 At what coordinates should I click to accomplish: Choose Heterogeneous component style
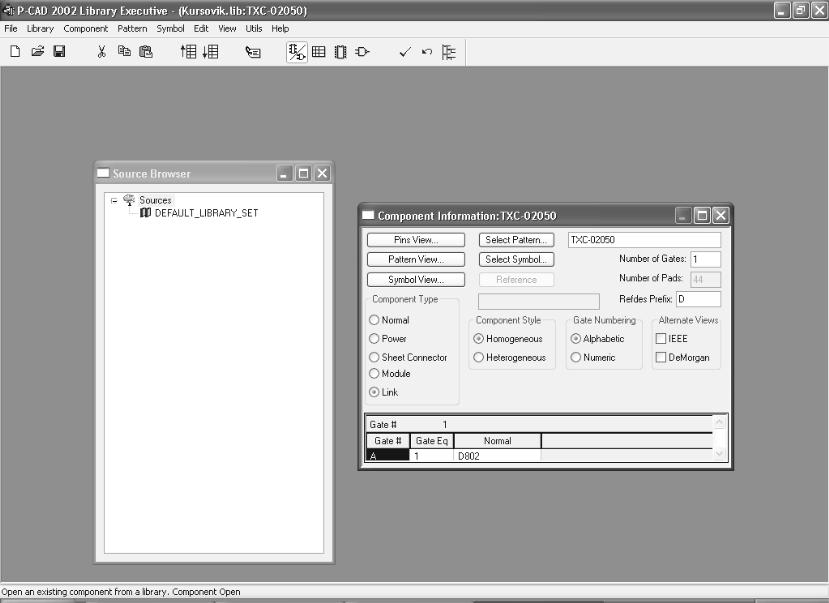[x=478, y=357]
